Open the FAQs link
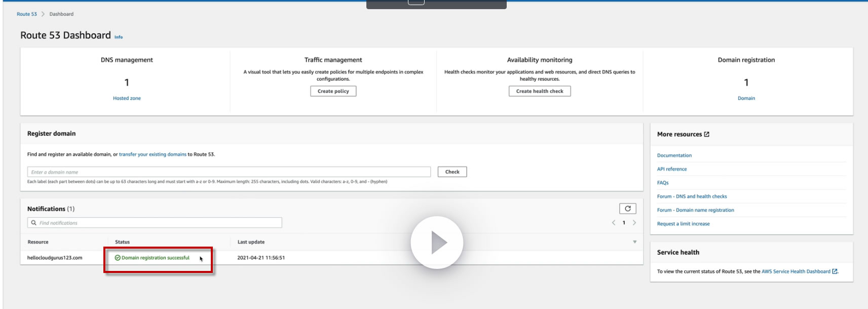This screenshot has height=309, width=868. (663, 183)
